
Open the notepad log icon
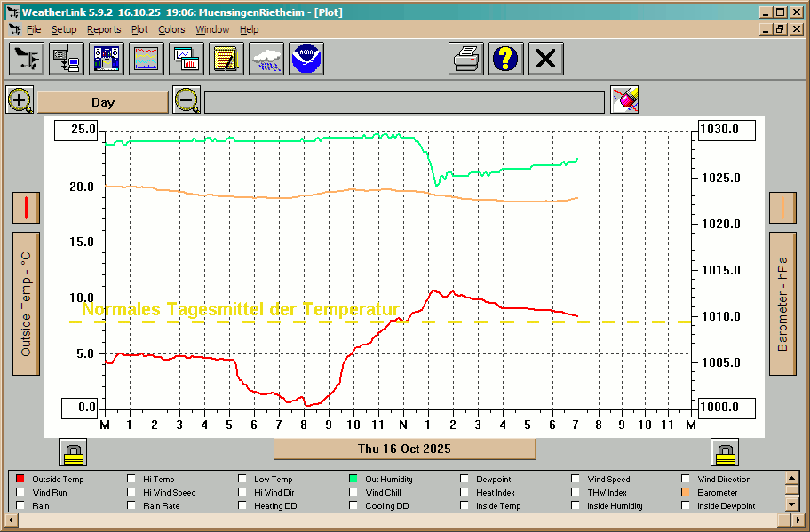[x=226, y=59]
